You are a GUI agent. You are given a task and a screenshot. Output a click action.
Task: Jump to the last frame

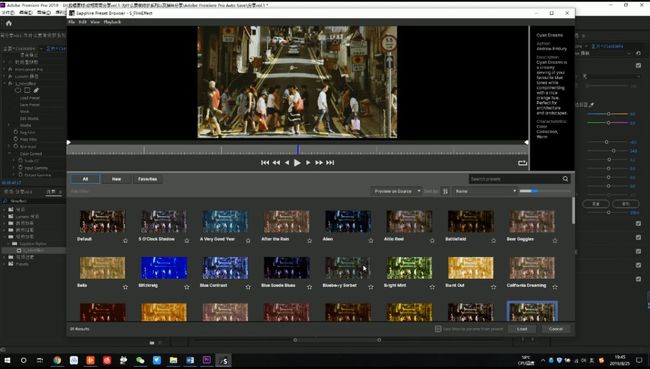tap(330, 163)
